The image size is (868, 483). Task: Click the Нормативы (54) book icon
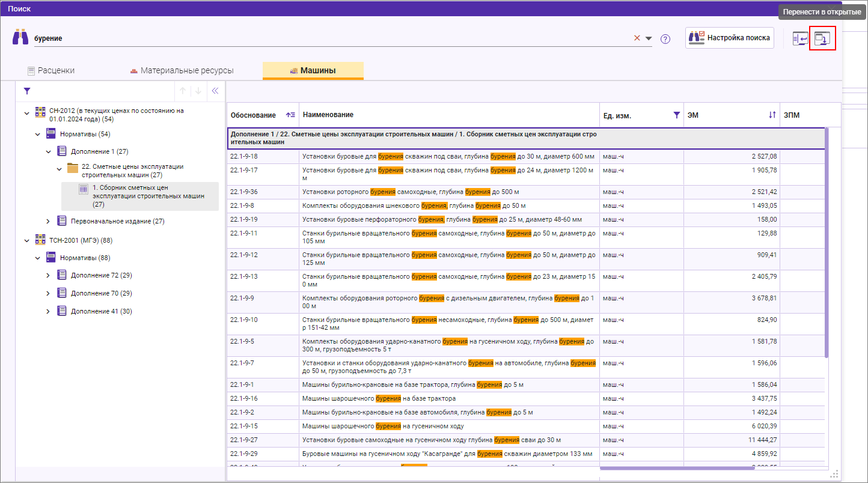51,133
